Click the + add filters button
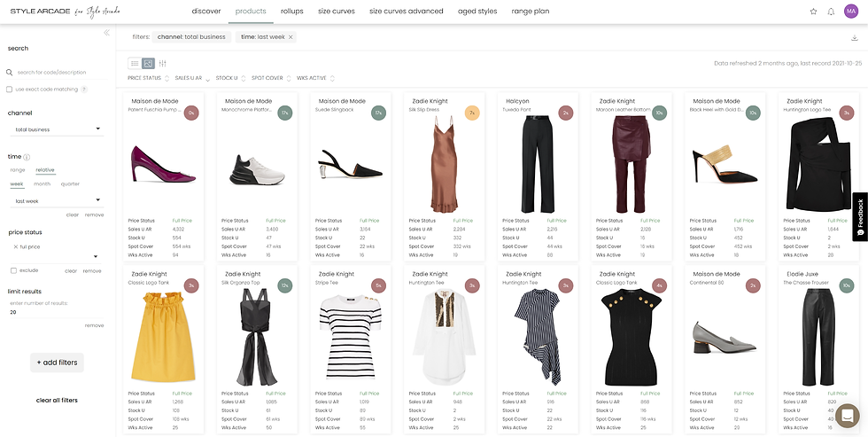The image size is (868, 437). pos(57,363)
